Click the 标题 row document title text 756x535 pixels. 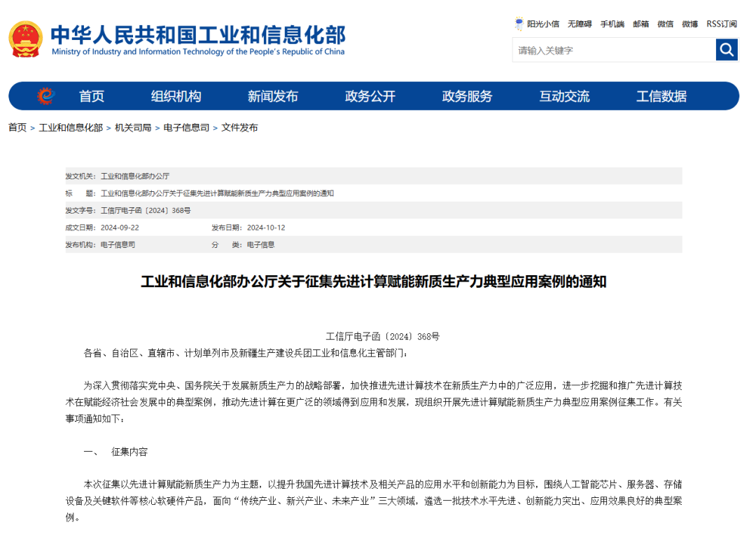217,193
